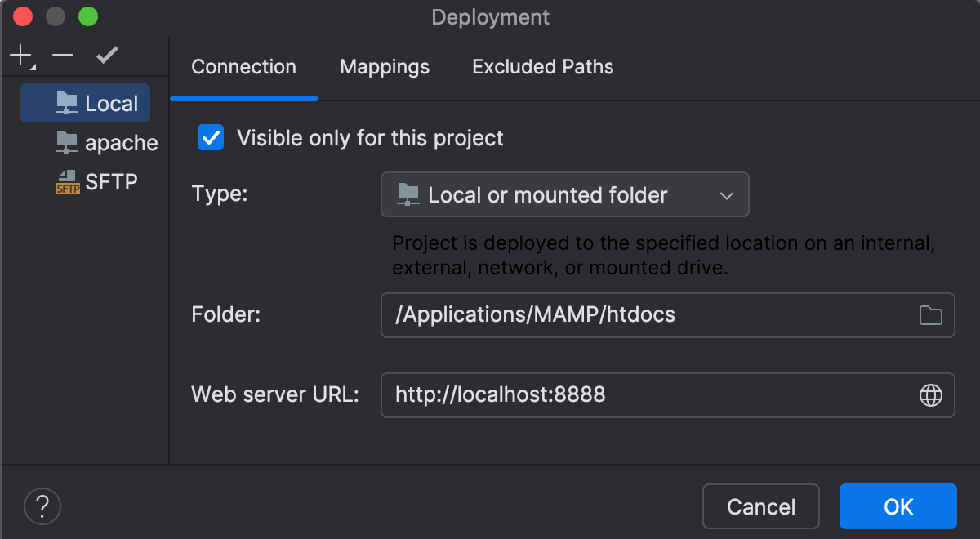The image size is (980, 539).
Task: Dismiss the dialog via Cancel
Action: tap(760, 506)
